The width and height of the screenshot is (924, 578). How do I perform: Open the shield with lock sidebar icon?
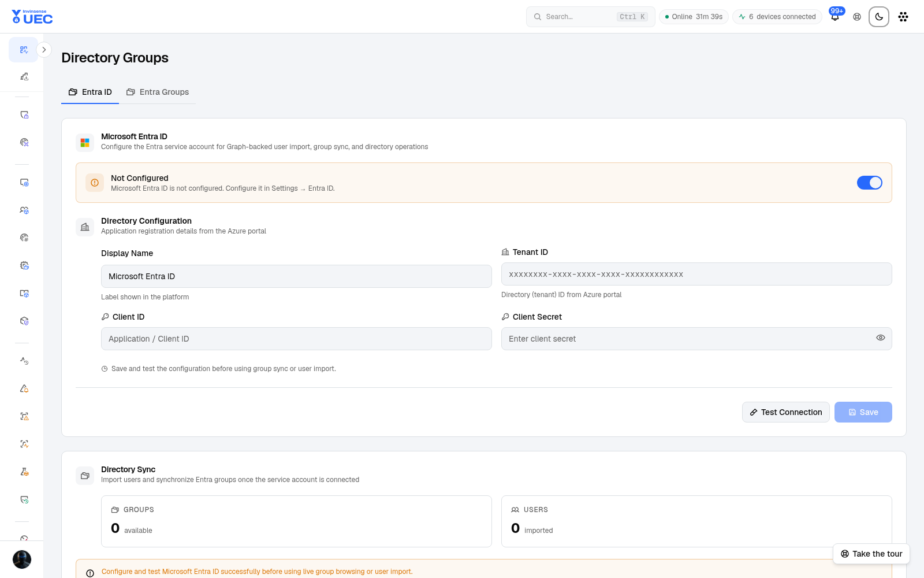[24, 114]
